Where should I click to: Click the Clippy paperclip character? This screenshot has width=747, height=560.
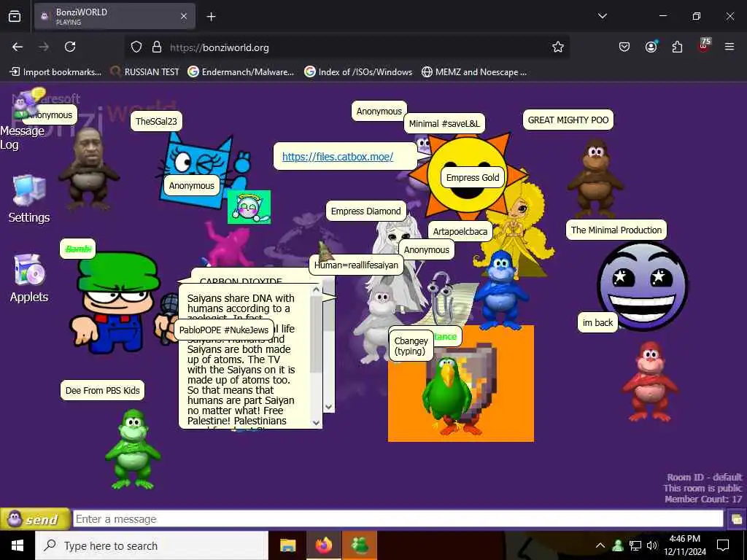coord(441,299)
